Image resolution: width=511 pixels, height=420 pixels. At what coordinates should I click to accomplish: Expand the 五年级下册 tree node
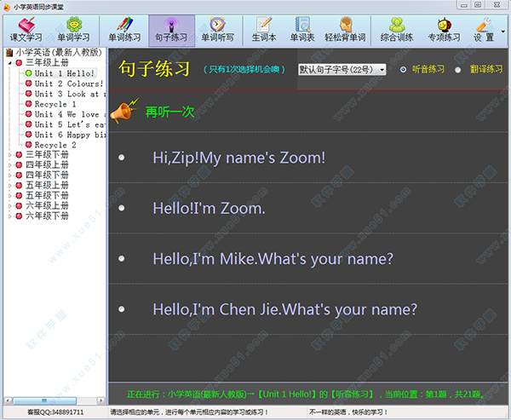[x=9, y=196]
